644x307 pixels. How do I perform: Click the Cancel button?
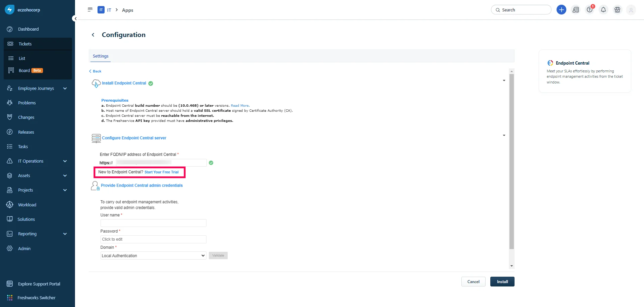point(473,281)
